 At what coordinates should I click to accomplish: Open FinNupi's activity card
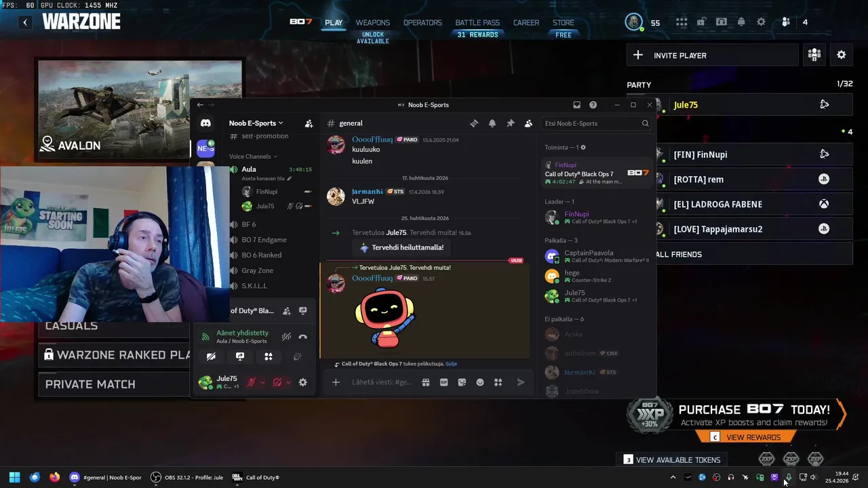point(597,174)
